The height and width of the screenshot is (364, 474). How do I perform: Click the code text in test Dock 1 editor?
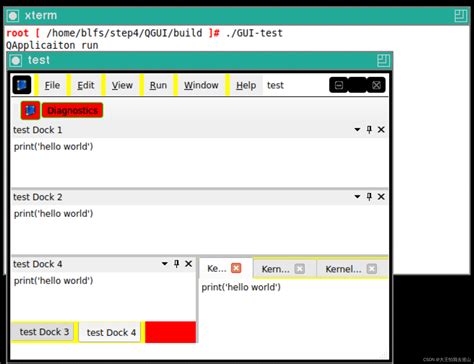click(53, 146)
